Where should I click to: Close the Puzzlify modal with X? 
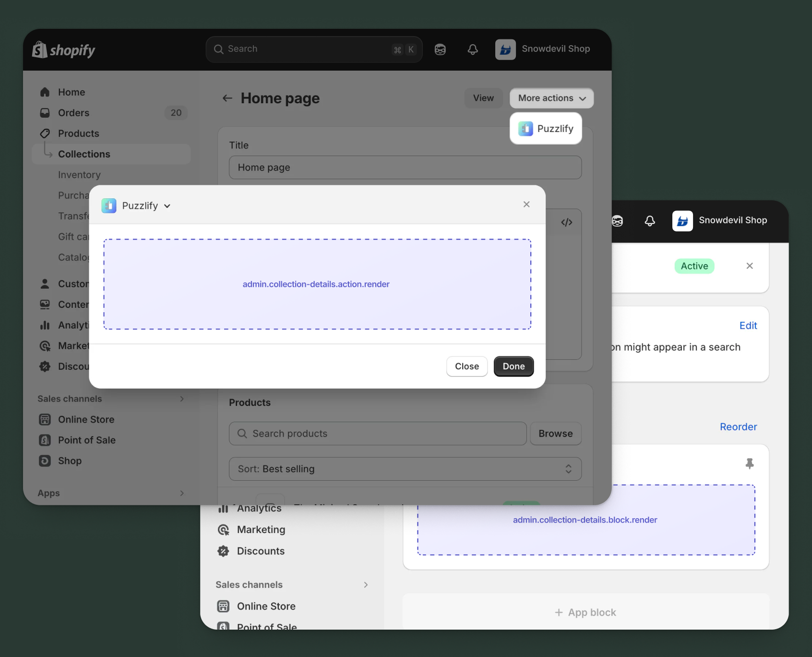pos(526,205)
